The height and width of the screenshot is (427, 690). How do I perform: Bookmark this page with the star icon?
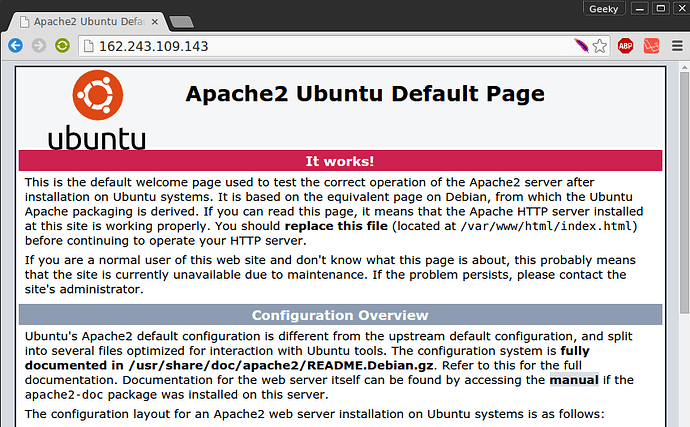[599, 46]
